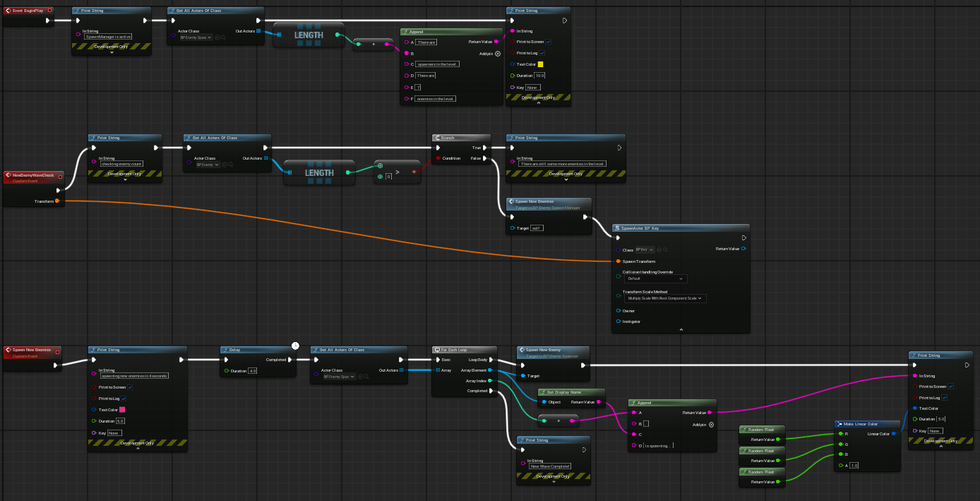Expand hidden pins on checking-enemy-count Print String
The image size is (980, 501).
[126, 179]
